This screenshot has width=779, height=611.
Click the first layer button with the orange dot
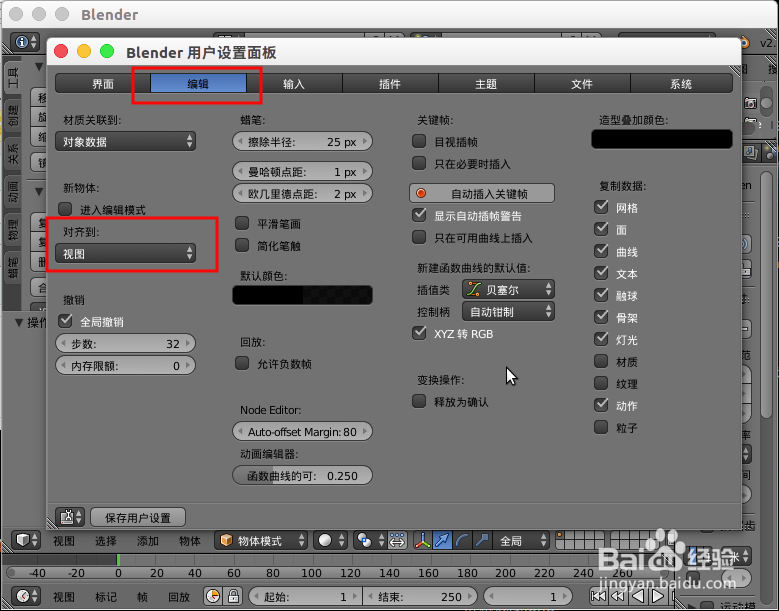point(561,536)
